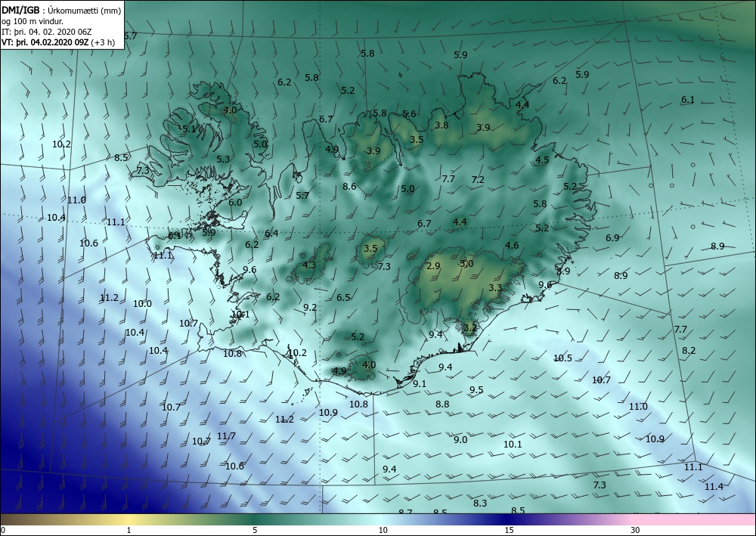Click the map value "3.8"

coord(442,125)
